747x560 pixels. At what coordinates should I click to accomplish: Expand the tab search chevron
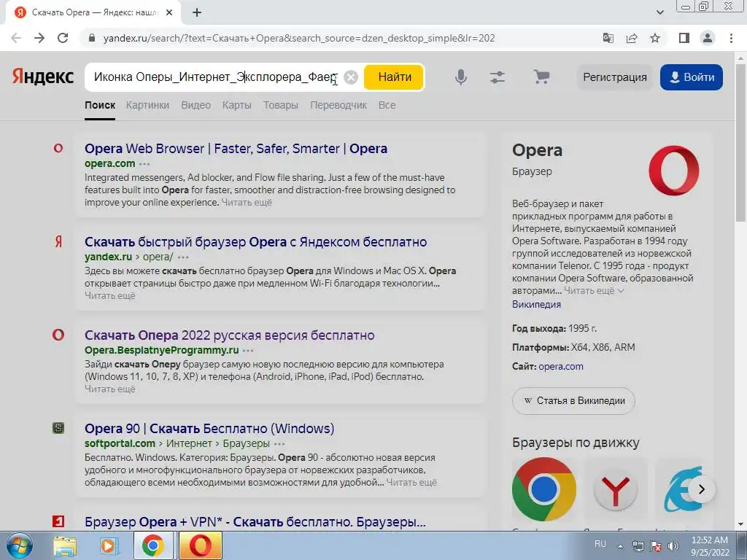click(x=659, y=12)
